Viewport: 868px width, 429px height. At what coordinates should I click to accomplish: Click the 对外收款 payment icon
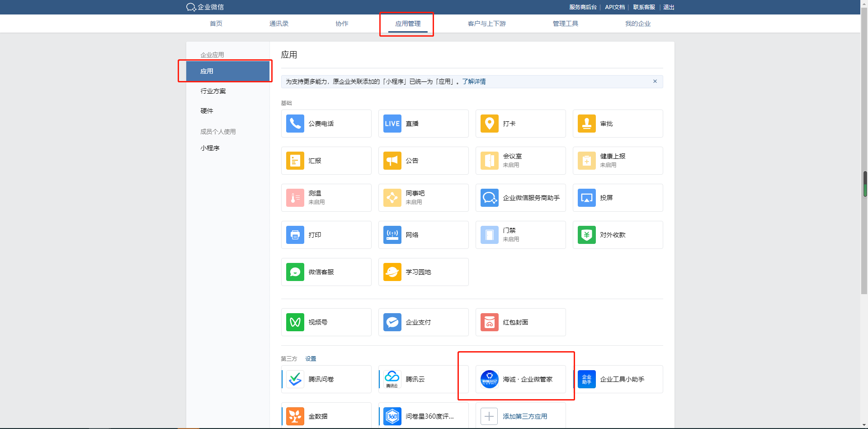586,235
